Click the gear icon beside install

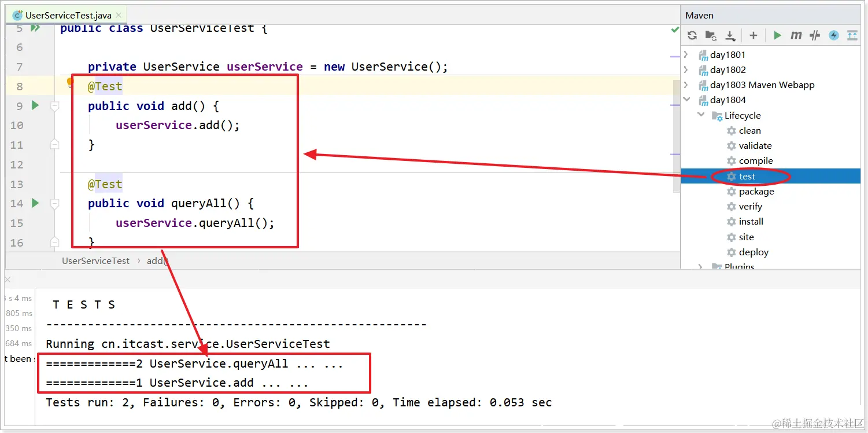coord(732,222)
